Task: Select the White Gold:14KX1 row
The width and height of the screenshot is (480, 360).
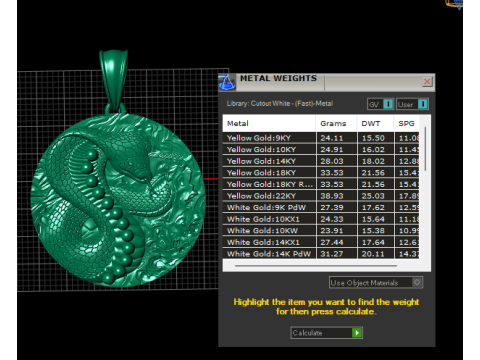Action: click(x=321, y=242)
